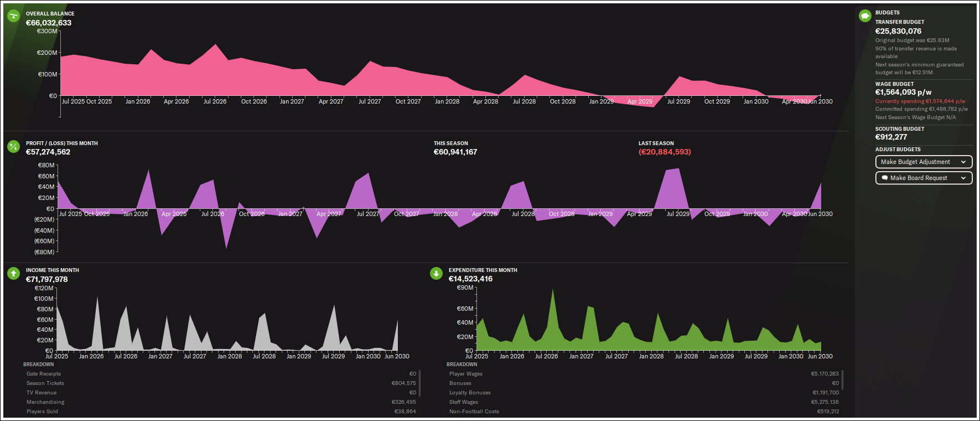Click the green Income up-arrow icon
The image size is (980, 421).
tap(13, 273)
